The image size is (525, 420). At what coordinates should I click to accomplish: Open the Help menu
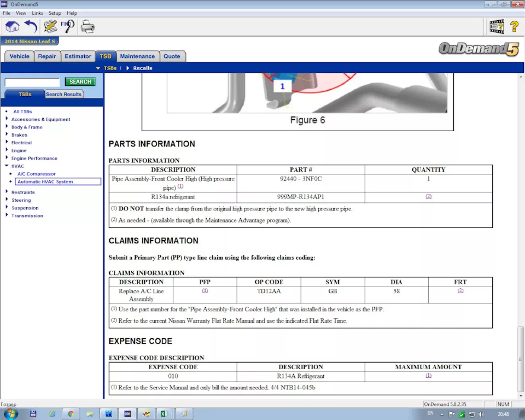(72, 13)
